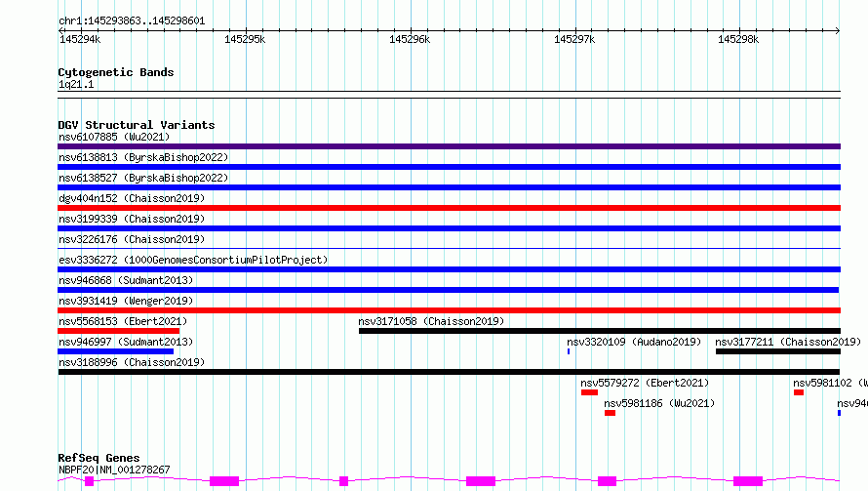Click the nsv3177211 (Chaisson2019) black bar
This screenshot has height=491, width=868.
point(778,351)
